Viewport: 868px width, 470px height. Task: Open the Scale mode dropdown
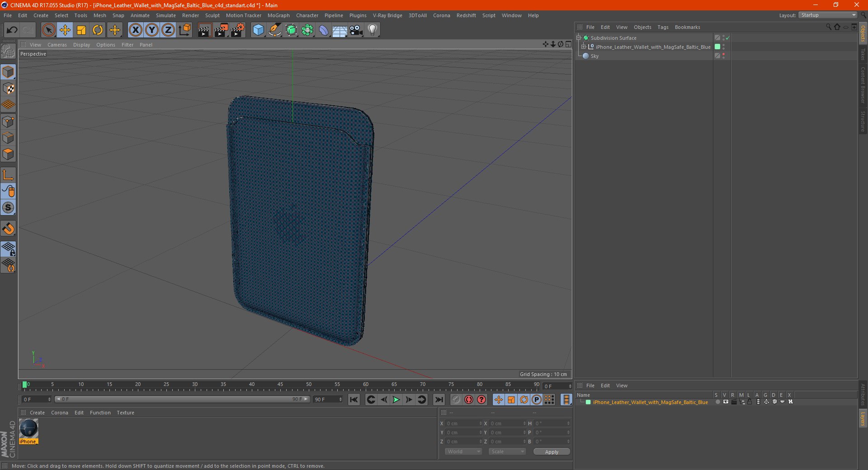pyautogui.click(x=507, y=451)
